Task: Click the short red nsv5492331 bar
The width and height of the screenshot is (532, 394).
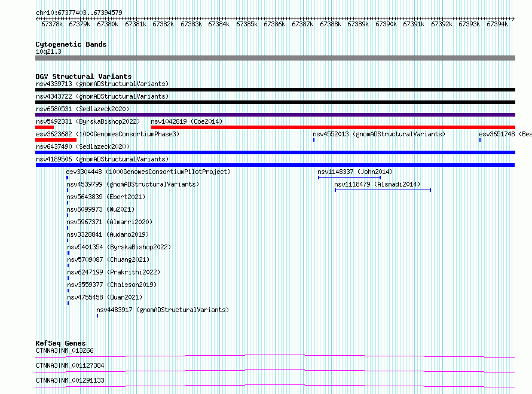Action: coord(44,127)
